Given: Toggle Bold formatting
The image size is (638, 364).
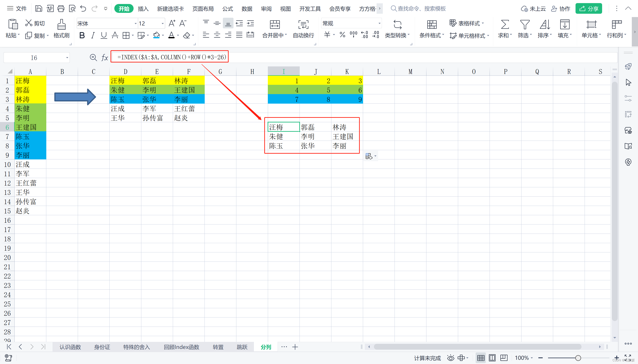Looking at the screenshot, I should point(82,35).
